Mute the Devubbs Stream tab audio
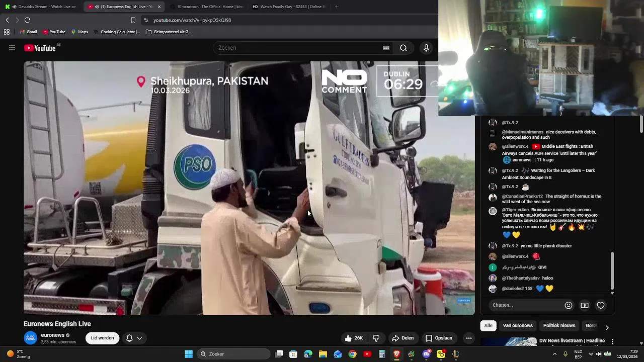This screenshot has width=644, height=362. pos(14,7)
